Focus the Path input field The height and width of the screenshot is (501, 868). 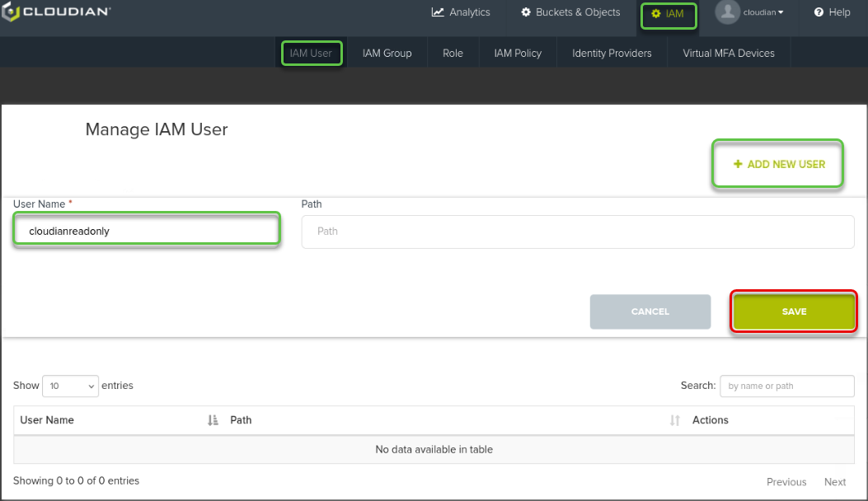pyautogui.click(x=577, y=232)
